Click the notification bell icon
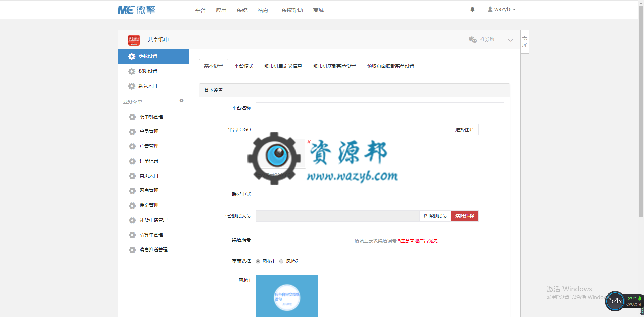Screen dimensions: 644x317 point(472,9)
